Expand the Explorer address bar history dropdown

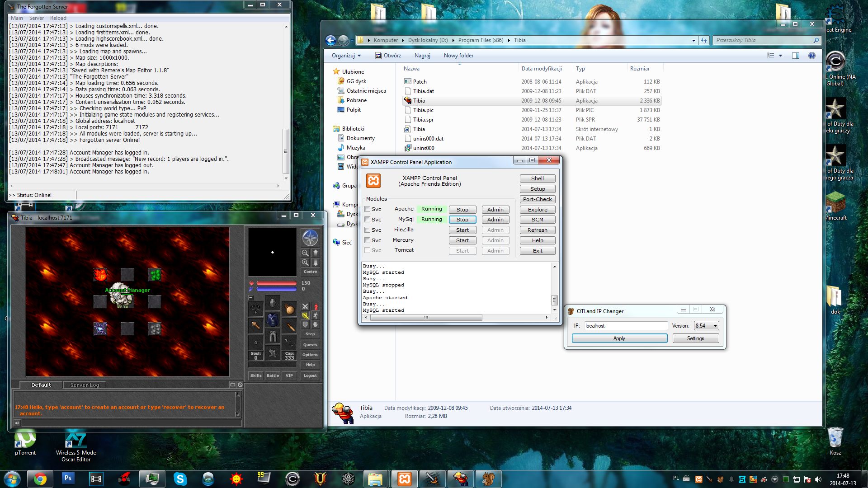tap(693, 40)
